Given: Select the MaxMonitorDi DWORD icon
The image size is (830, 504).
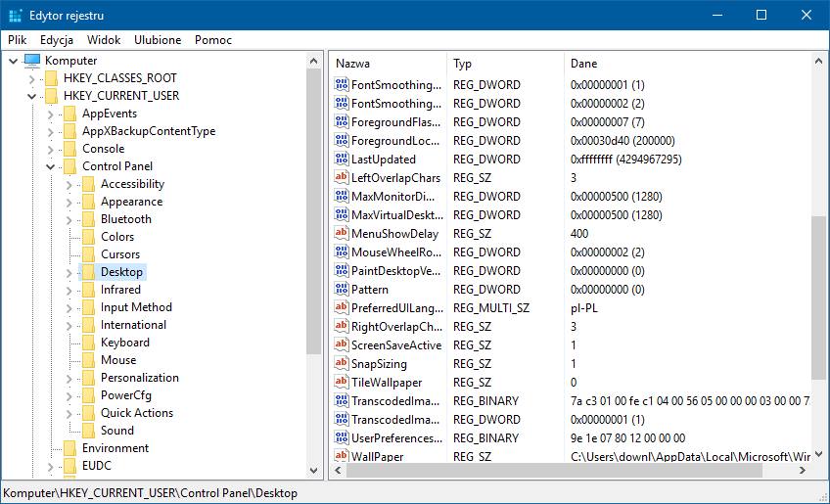Looking at the screenshot, I should 342,196.
